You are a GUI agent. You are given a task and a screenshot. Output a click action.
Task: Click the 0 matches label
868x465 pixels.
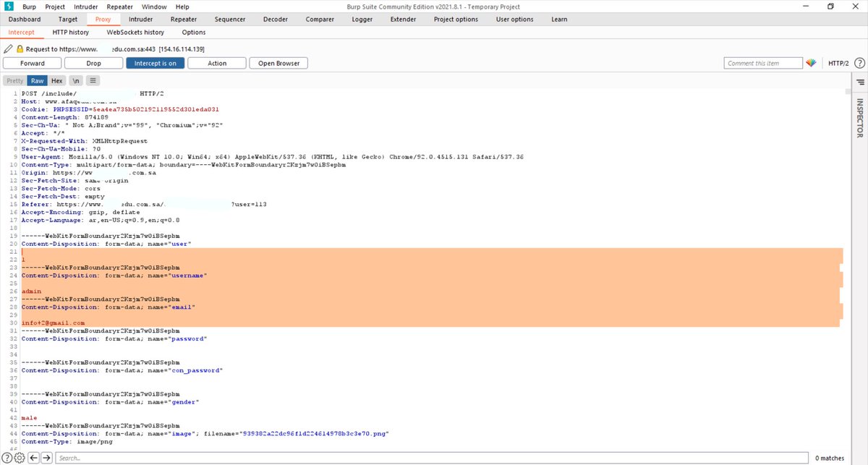click(829, 458)
